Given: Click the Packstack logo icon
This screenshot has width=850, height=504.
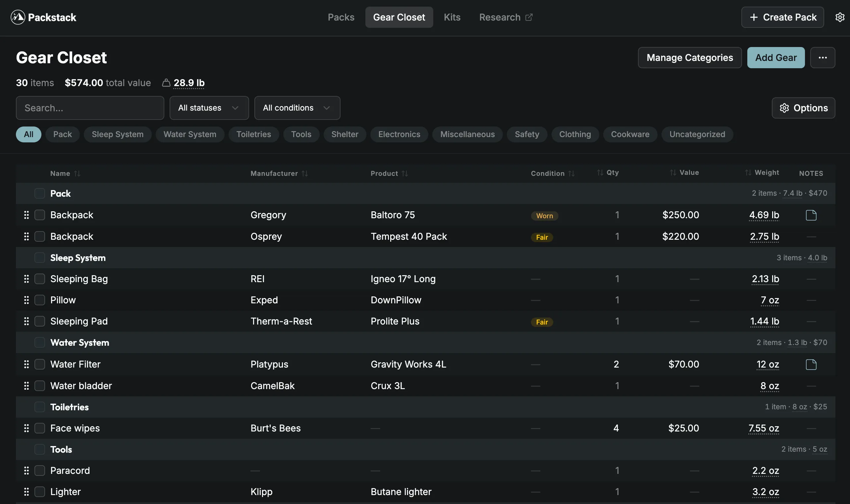Looking at the screenshot, I should click(x=18, y=17).
